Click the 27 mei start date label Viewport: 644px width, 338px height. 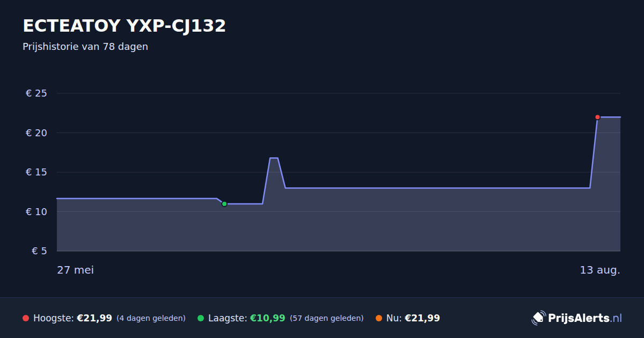pos(75,270)
